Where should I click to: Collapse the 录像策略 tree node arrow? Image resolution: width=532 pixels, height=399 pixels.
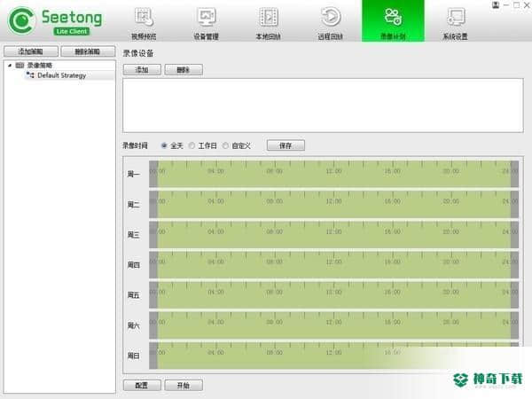(x=10, y=65)
